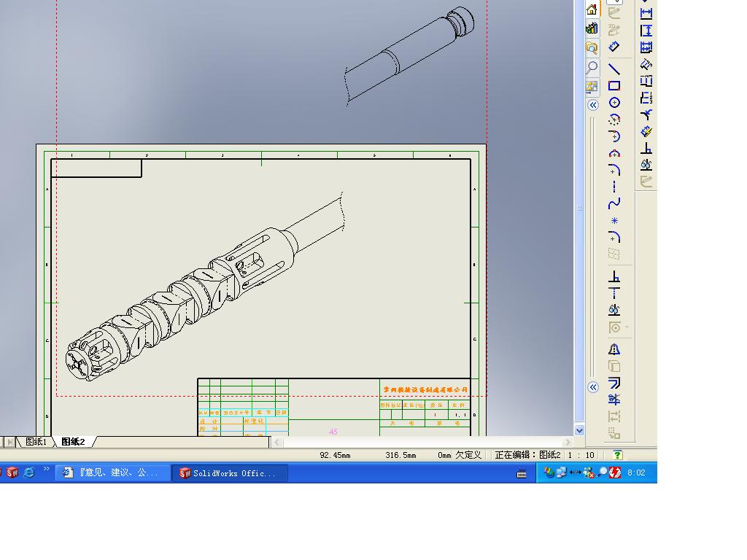Screen dimensions: 747x560
Task: Click the orange company name in title block
Action: (425, 389)
